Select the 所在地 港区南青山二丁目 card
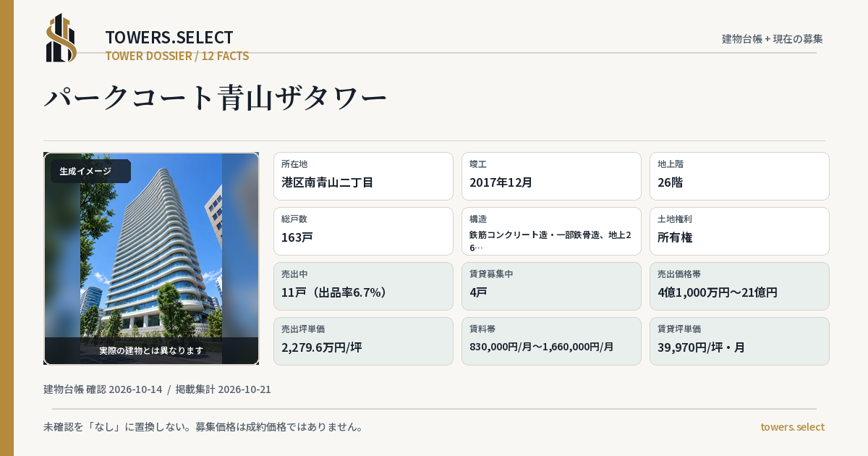868x456 pixels. pyautogui.click(x=363, y=176)
